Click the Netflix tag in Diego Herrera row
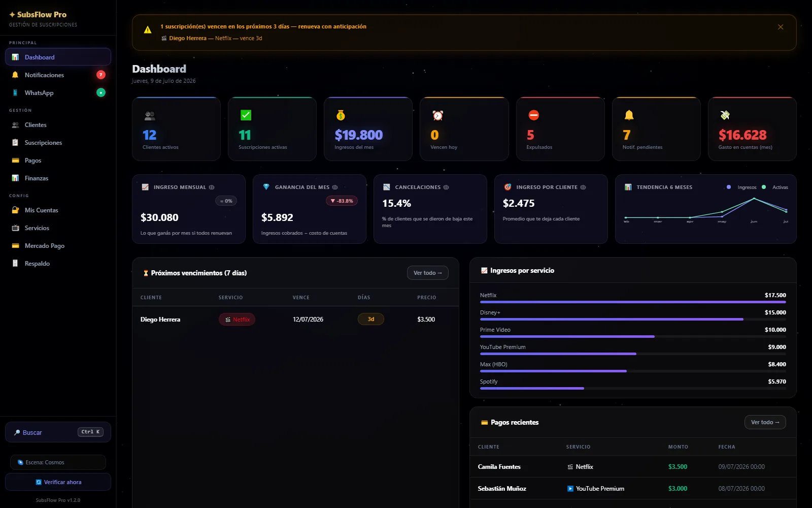The height and width of the screenshot is (508, 812). tap(237, 320)
